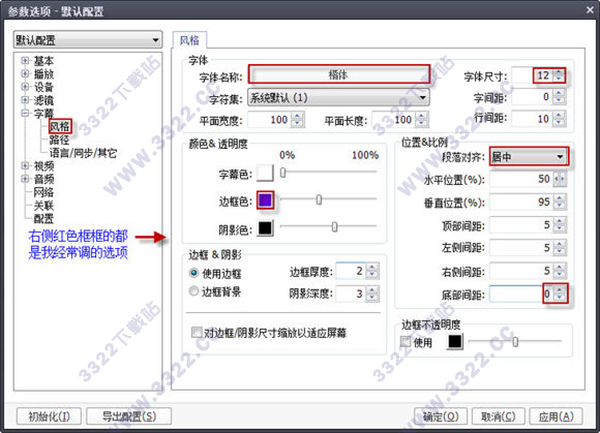Screen dimensions: 600x433
Task: Select 网络 in the settings tree
Action: click(x=44, y=192)
